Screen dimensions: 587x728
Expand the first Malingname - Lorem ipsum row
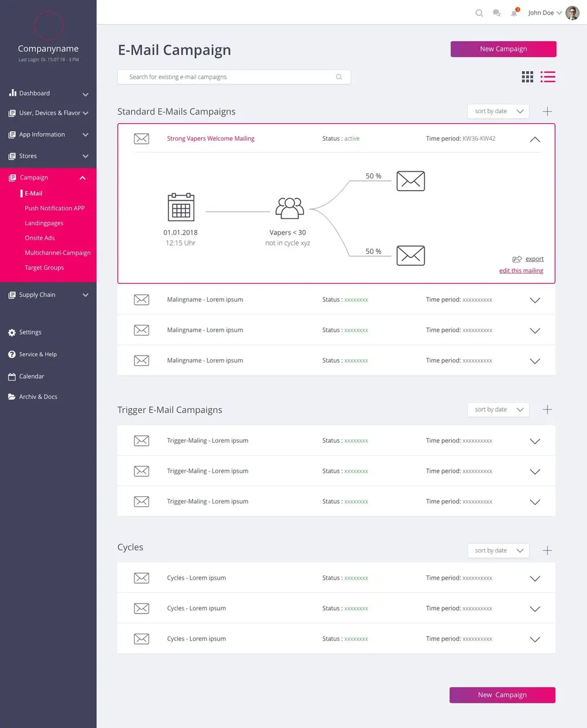pyautogui.click(x=535, y=300)
